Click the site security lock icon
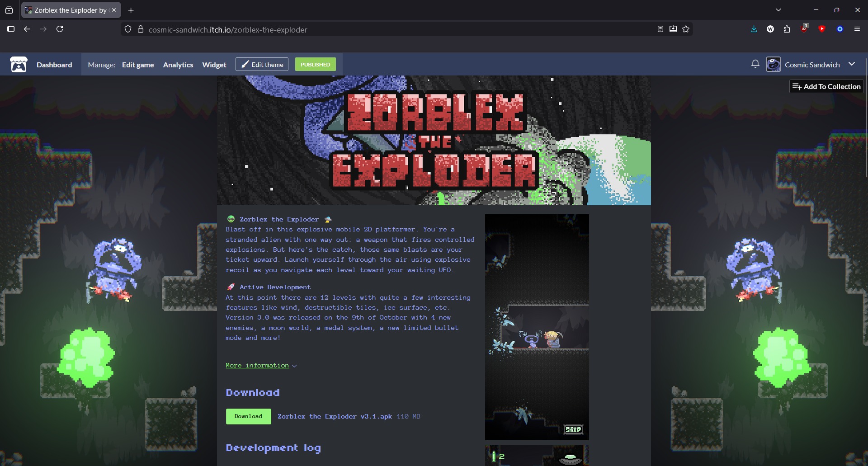The image size is (868, 466). 141,29
